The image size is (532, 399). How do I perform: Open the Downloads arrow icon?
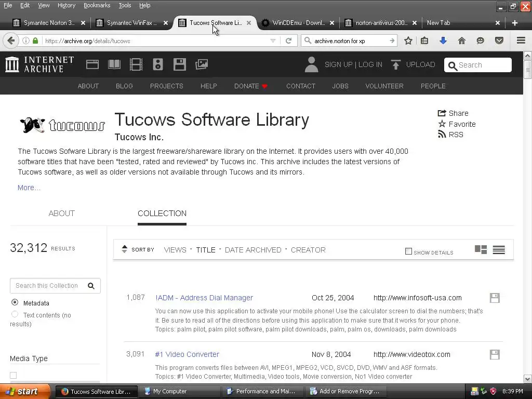[443, 41]
